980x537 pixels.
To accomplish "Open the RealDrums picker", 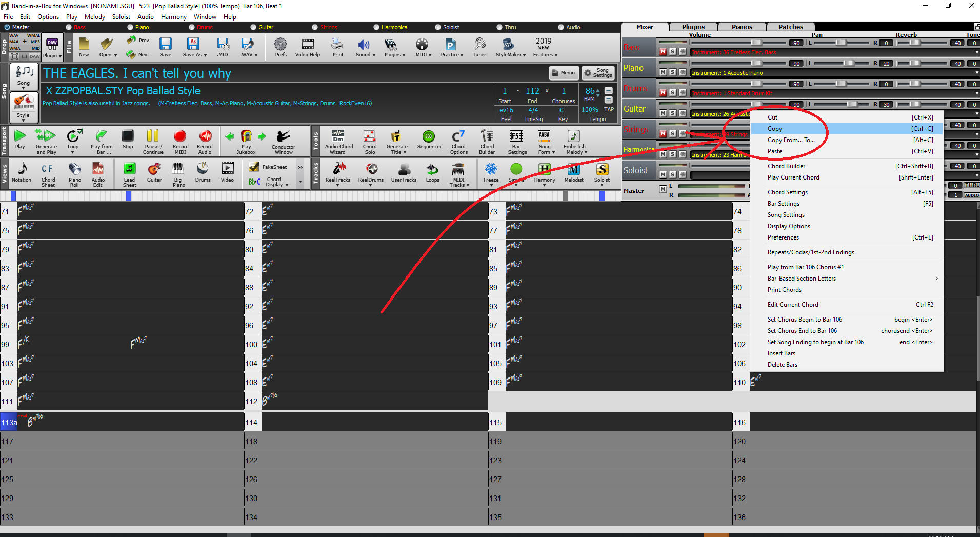I will (x=371, y=173).
